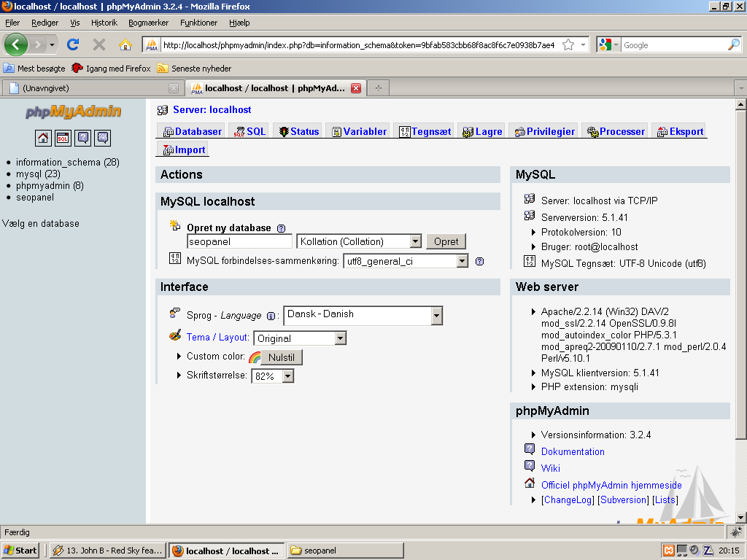Viewport: 747px width, 560px height.
Task: Open a new tab with plus button
Action: point(379,88)
